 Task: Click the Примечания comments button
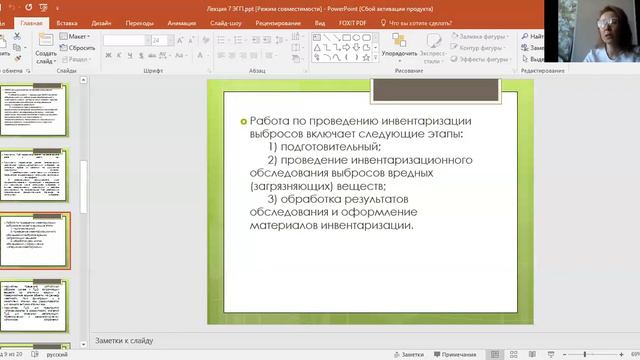pos(455,354)
